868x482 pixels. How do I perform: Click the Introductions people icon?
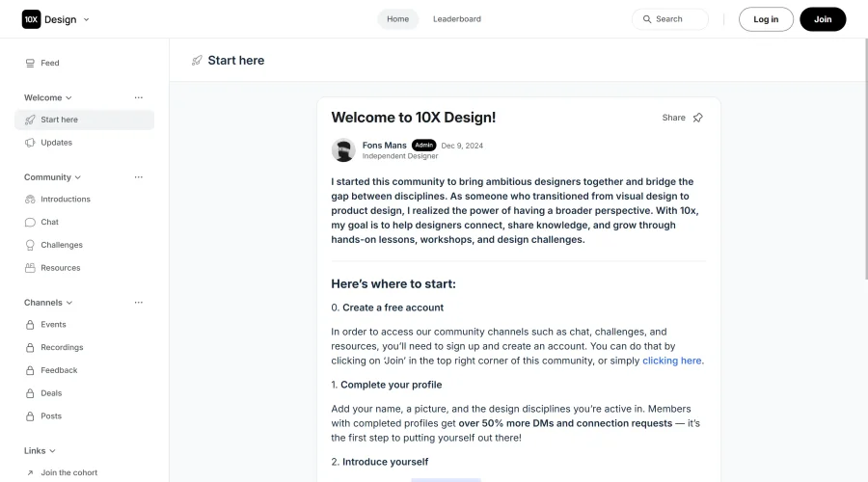tap(30, 200)
